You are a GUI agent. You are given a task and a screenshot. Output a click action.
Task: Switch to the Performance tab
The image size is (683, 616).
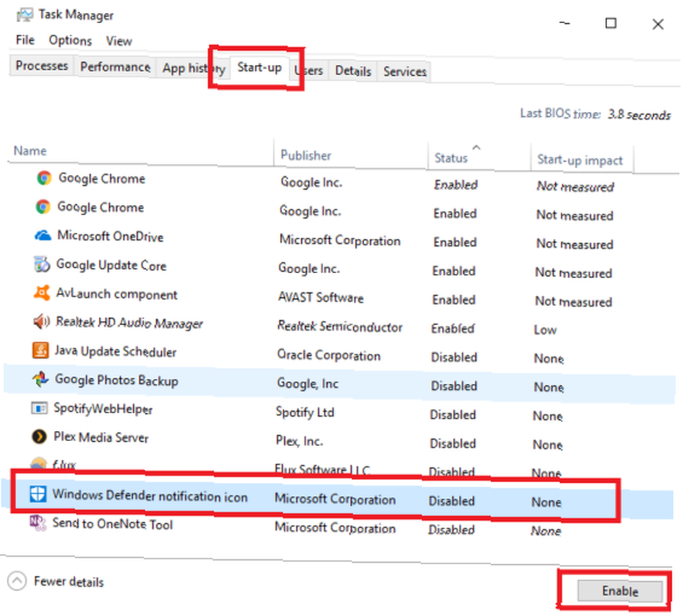pos(115,67)
